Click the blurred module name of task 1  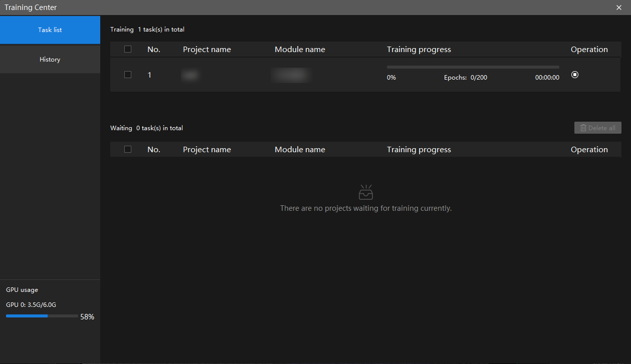click(x=291, y=75)
